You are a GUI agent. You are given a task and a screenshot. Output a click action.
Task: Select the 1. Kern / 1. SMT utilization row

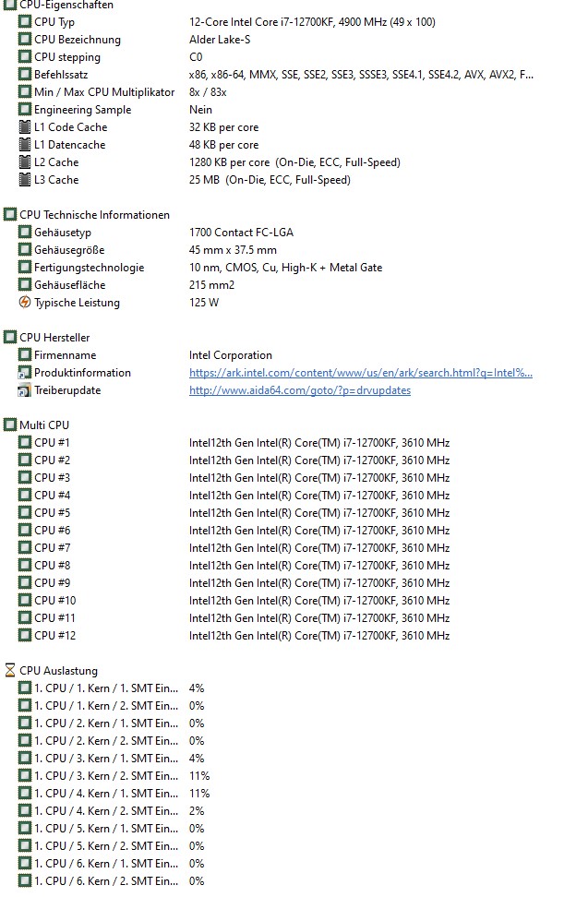click(112, 688)
